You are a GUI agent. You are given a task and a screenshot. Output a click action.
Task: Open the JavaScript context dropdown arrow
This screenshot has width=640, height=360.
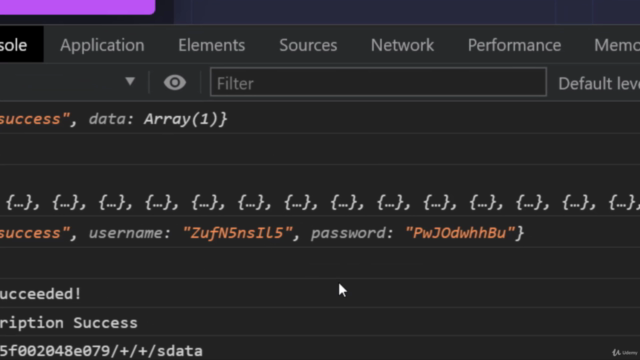(x=130, y=81)
